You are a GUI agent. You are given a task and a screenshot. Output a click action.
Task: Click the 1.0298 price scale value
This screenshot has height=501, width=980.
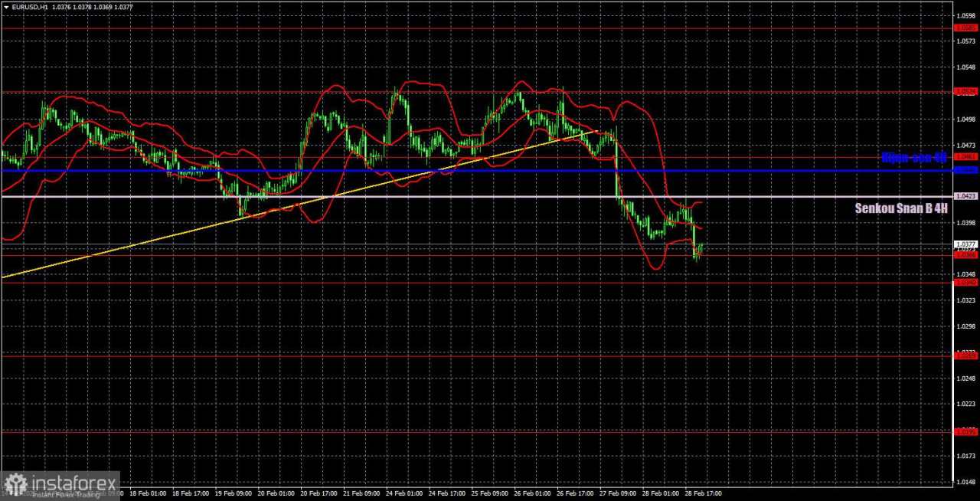tap(965, 326)
